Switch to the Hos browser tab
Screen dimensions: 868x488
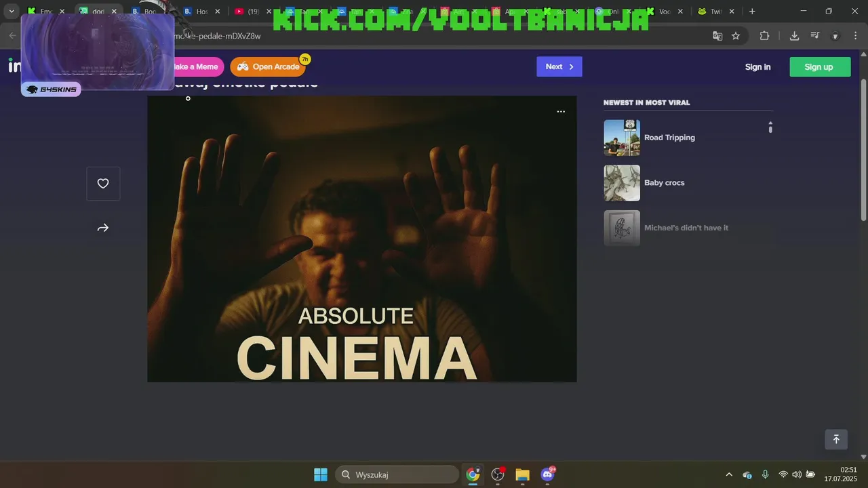tap(200, 12)
